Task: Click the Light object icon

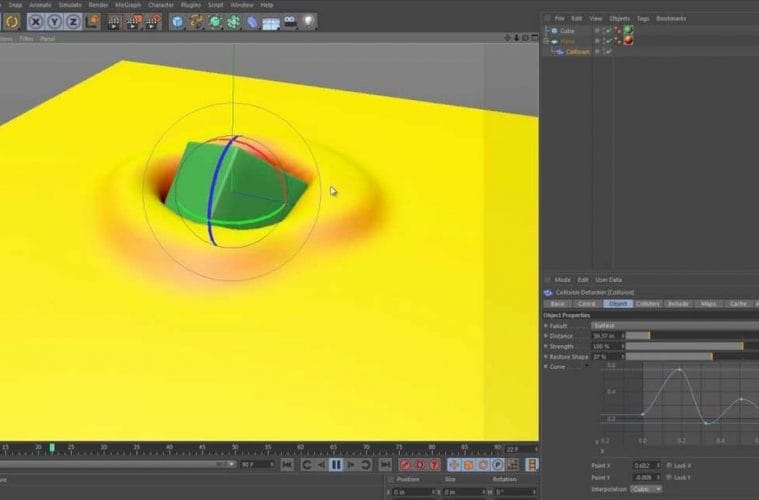Action: [x=310, y=21]
